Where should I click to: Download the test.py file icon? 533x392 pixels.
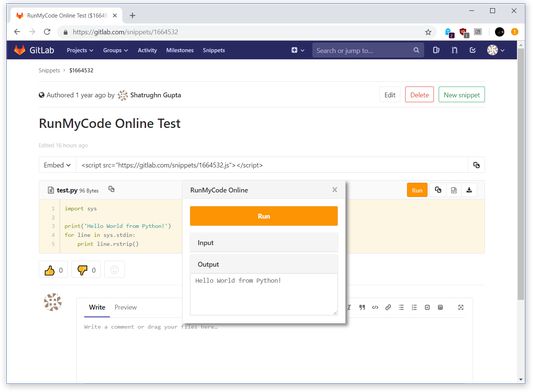469,190
